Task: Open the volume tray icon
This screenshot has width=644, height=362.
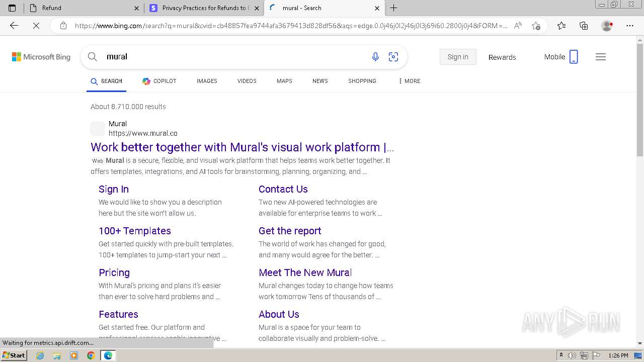Action: 572,355
